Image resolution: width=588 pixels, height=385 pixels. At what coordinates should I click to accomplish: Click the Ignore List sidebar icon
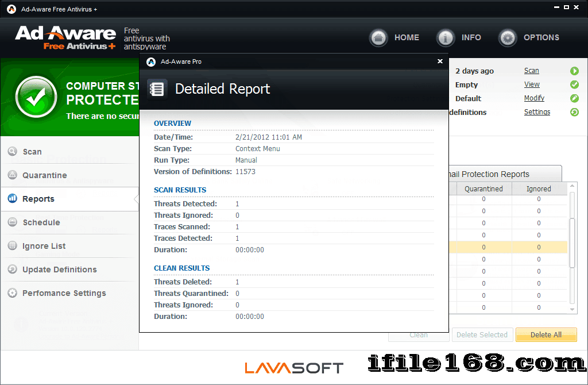coord(13,245)
